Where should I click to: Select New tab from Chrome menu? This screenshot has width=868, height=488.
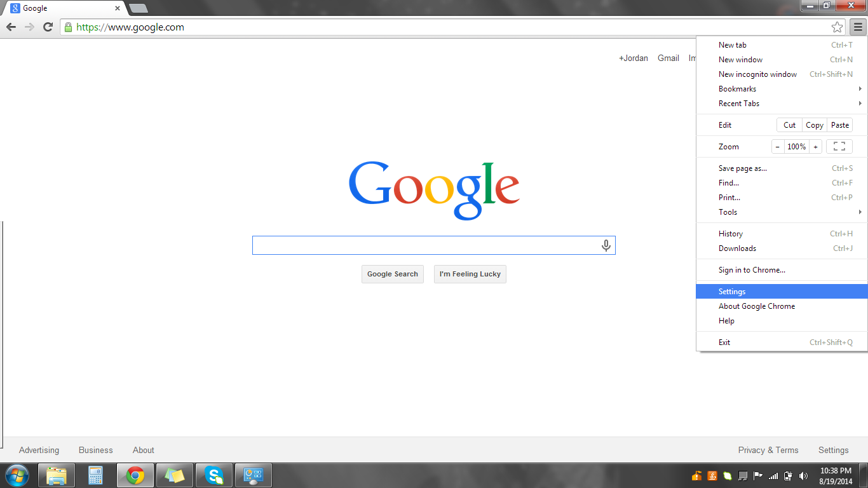point(782,45)
